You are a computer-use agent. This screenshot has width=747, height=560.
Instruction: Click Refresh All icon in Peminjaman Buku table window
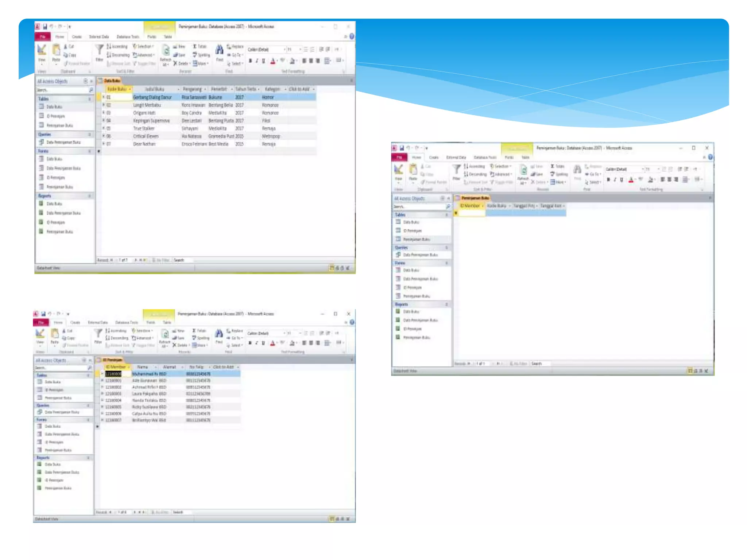point(523,171)
